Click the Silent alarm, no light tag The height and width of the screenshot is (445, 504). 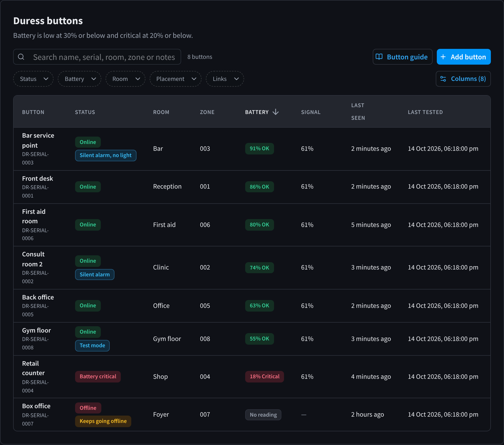click(x=106, y=155)
